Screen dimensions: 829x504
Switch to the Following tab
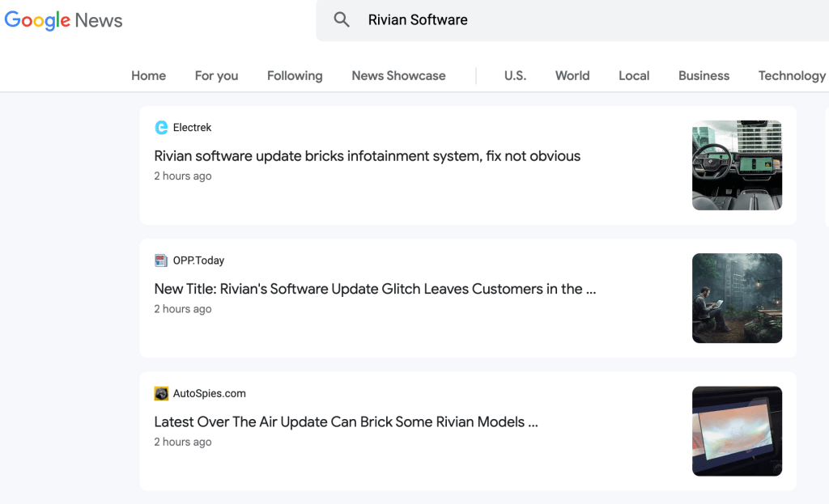[x=295, y=75]
